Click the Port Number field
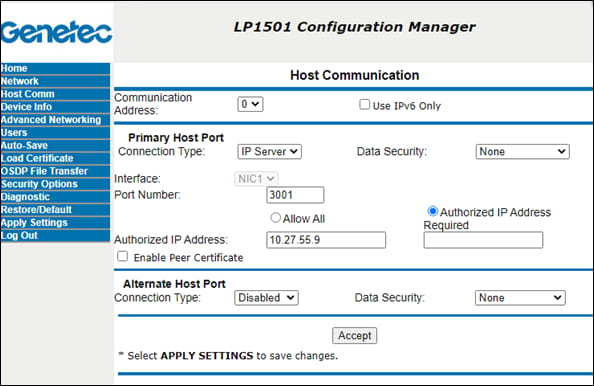 pyautogui.click(x=295, y=195)
